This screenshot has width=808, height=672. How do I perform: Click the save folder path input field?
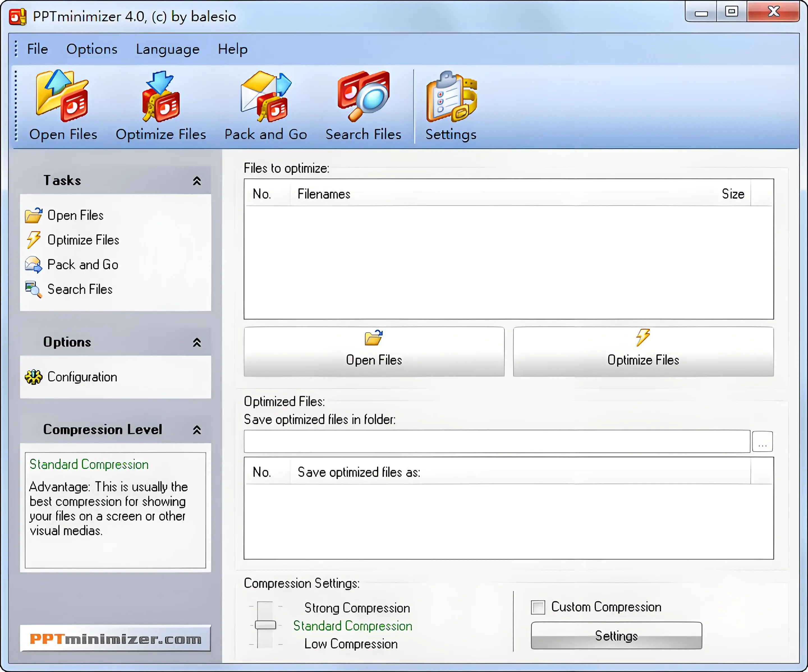[496, 441]
